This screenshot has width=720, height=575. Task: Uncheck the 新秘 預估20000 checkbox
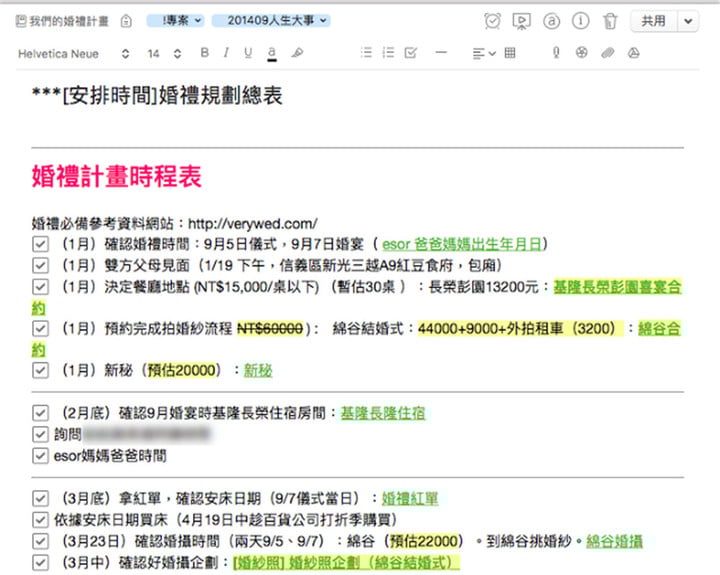[40, 370]
